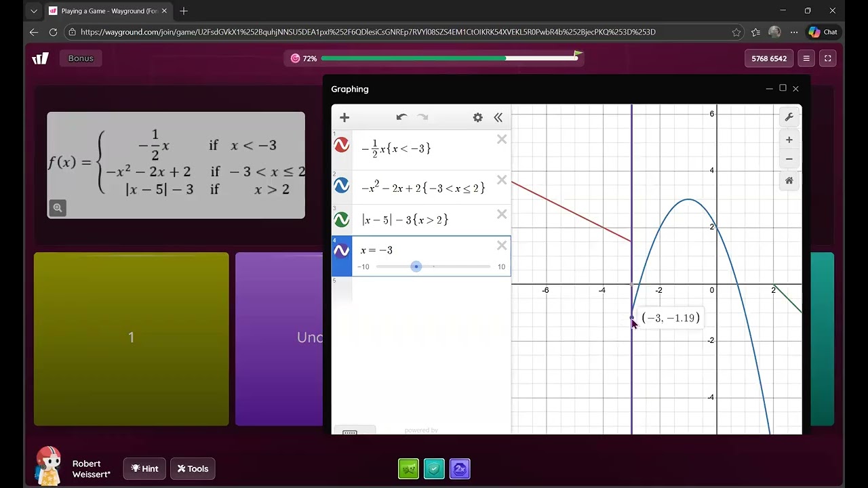
Task: Go back in the browser
Action: click(x=34, y=32)
